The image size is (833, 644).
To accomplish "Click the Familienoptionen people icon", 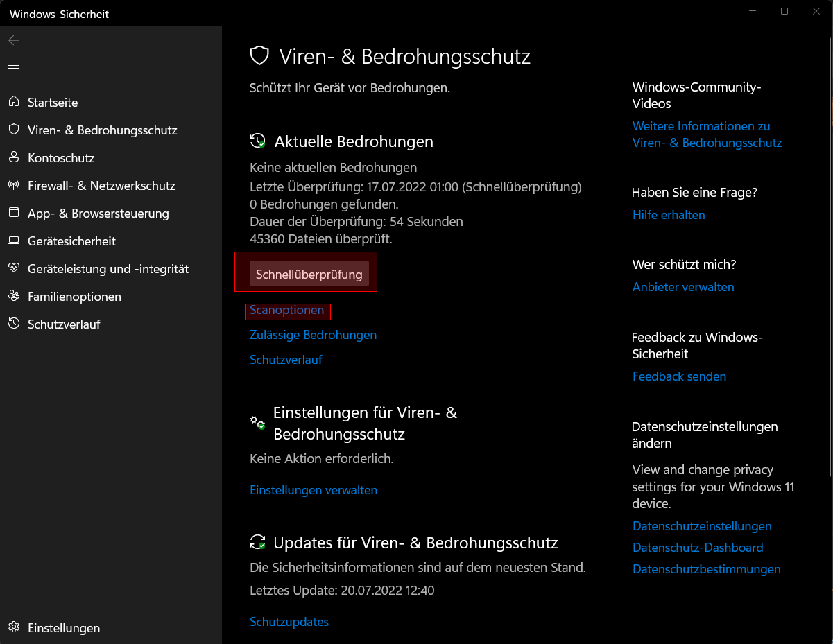I will [x=14, y=297].
